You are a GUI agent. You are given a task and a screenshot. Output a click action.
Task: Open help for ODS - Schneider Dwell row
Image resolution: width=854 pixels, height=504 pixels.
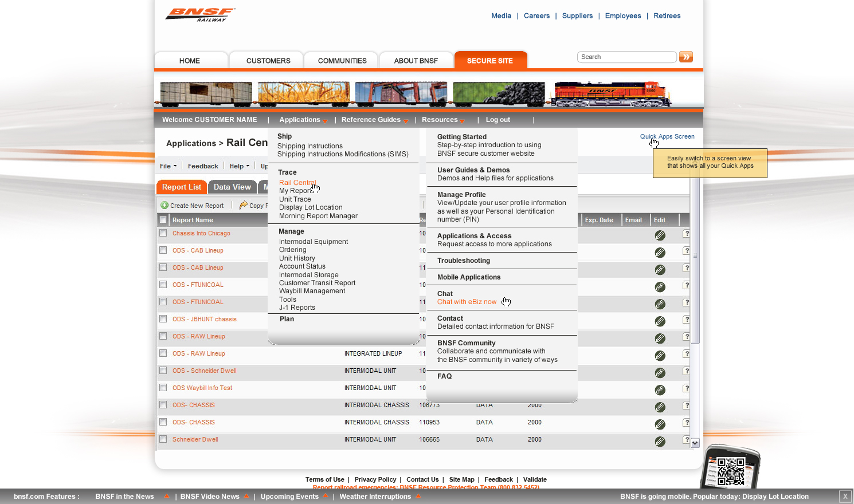point(686,371)
